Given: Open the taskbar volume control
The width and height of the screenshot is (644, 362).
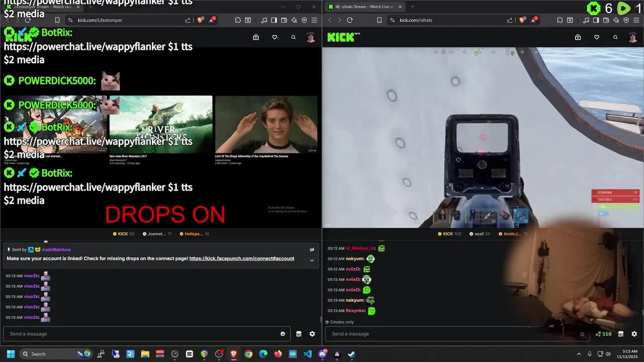Looking at the screenshot, I should click(608, 354).
